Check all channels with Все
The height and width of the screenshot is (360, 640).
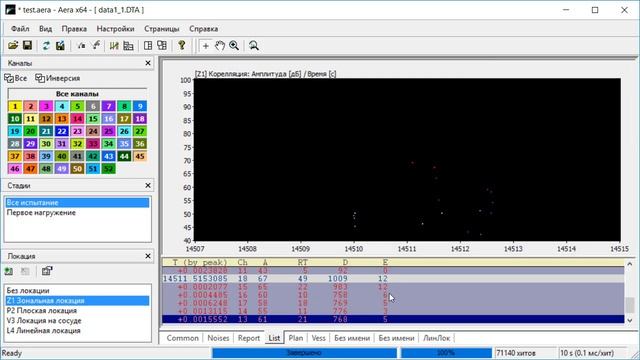[x=16, y=78]
